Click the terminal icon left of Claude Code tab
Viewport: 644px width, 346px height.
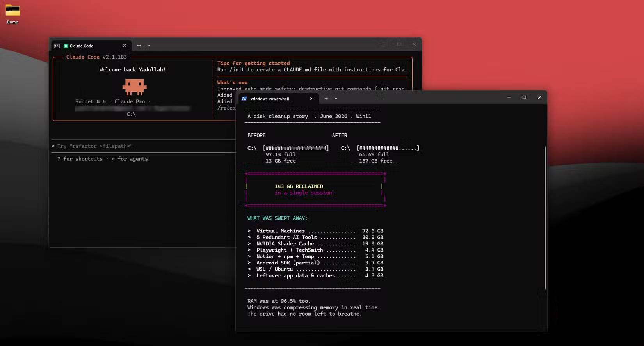click(x=57, y=46)
